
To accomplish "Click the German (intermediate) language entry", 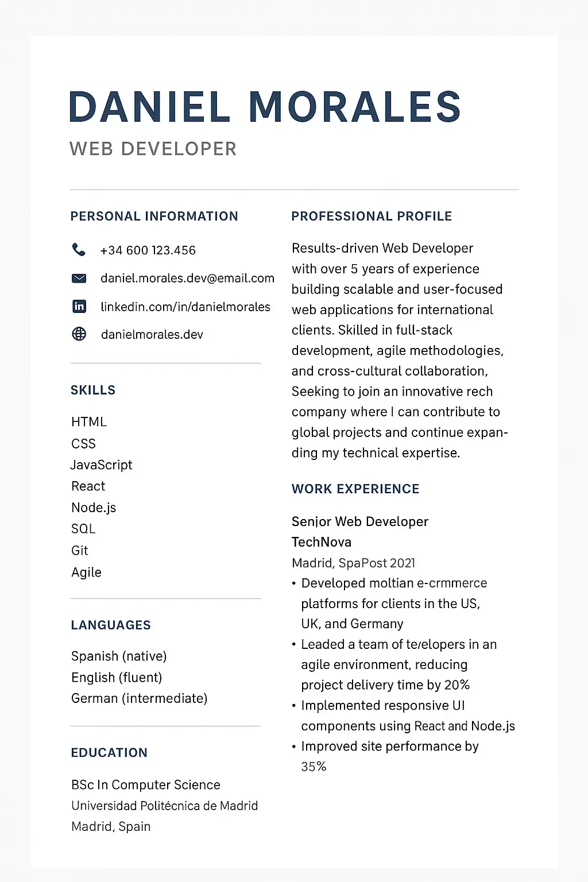I will (139, 698).
